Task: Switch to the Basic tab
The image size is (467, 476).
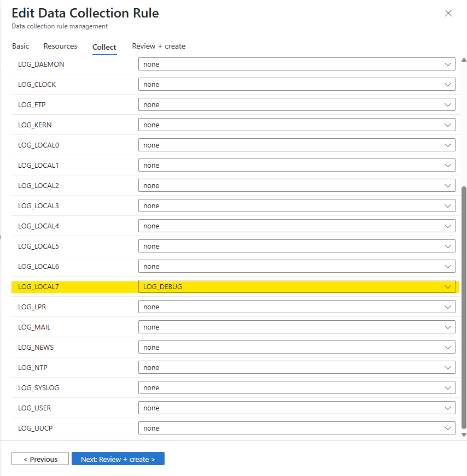Action: click(21, 46)
